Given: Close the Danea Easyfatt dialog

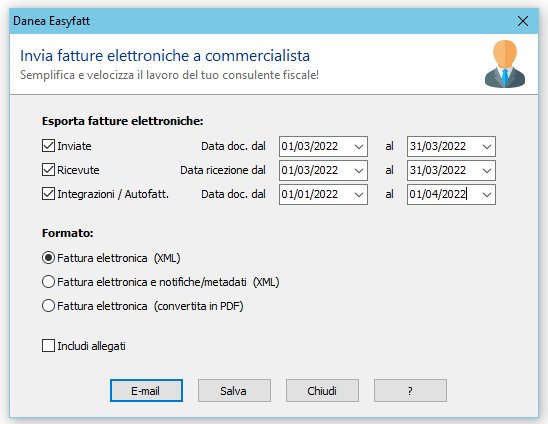Looking at the screenshot, I should (x=523, y=21).
